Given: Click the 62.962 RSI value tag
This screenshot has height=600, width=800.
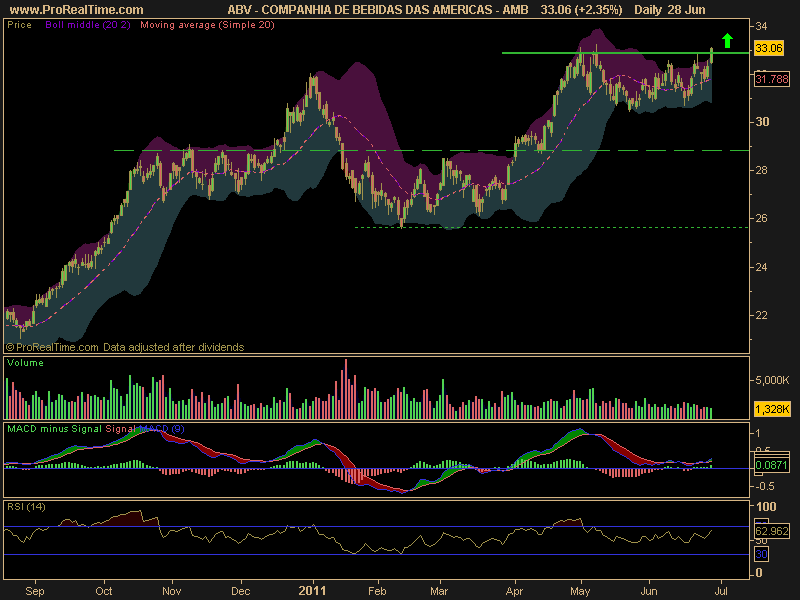Looking at the screenshot, I should tap(771, 531).
